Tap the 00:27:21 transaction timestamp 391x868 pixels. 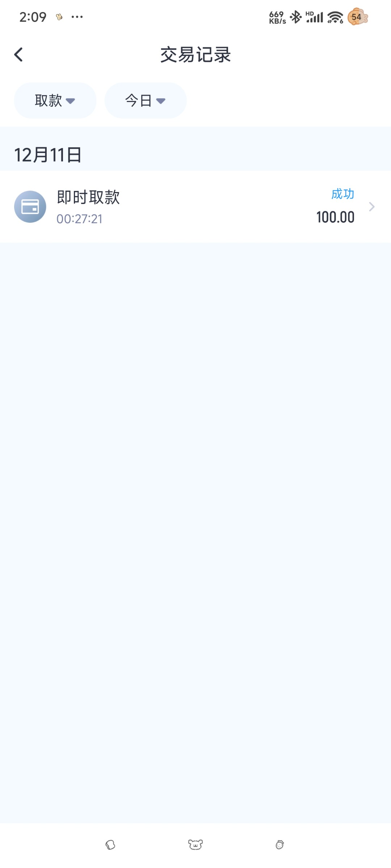coord(79,219)
